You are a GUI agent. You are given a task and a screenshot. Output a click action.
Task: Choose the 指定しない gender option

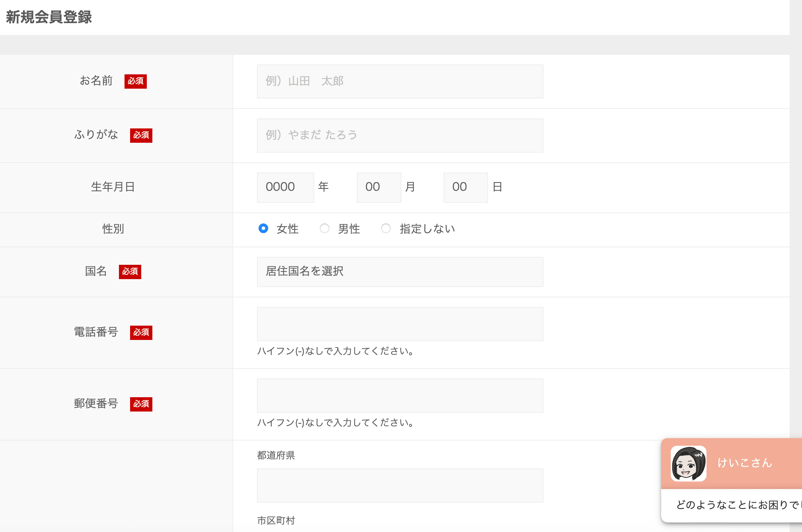pos(386,228)
